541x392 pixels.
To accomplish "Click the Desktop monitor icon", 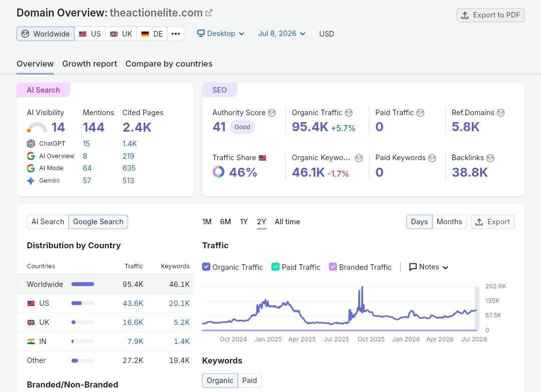I will (201, 33).
